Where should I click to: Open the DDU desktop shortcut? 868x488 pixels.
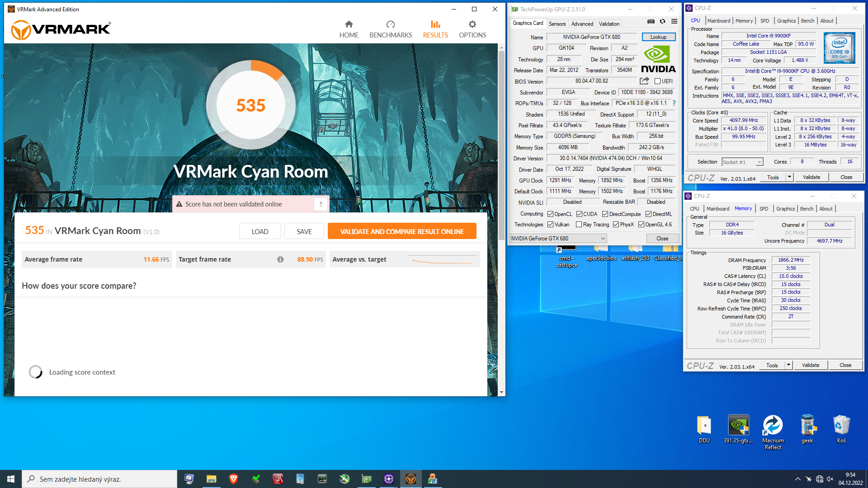pyautogui.click(x=704, y=429)
